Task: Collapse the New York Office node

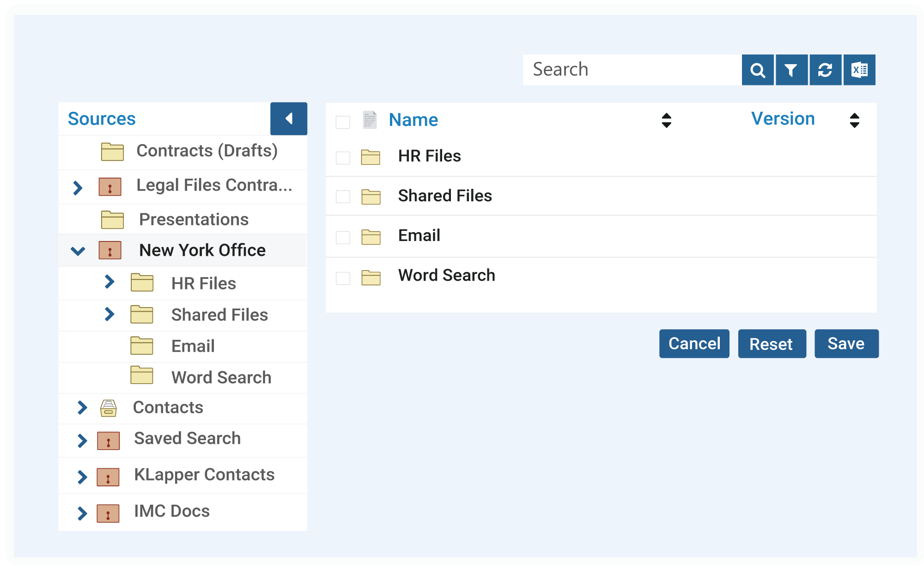Action: pyautogui.click(x=78, y=251)
